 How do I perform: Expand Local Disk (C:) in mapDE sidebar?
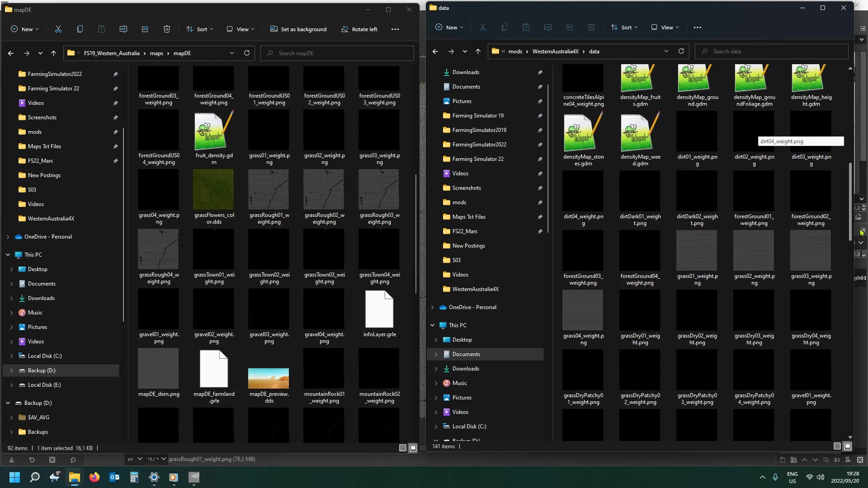click(x=11, y=356)
